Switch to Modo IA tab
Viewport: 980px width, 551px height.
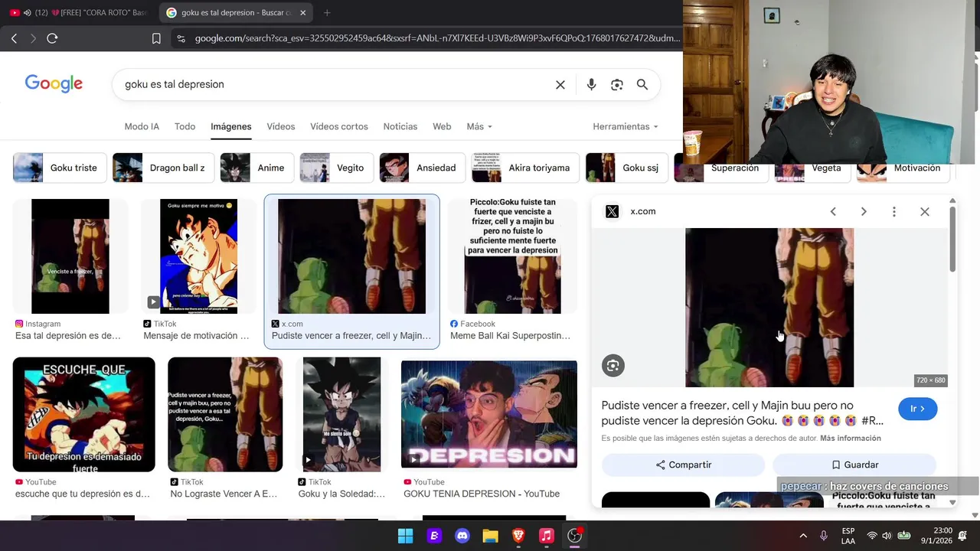142,126
